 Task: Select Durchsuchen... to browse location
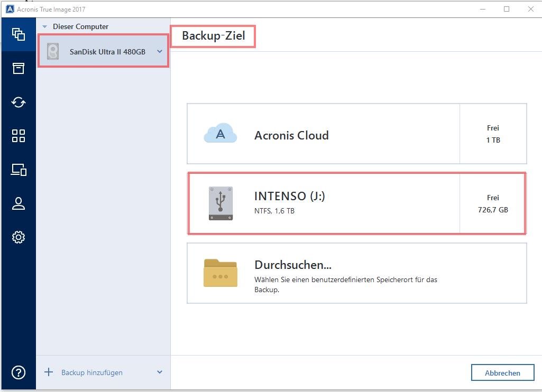tap(357, 273)
